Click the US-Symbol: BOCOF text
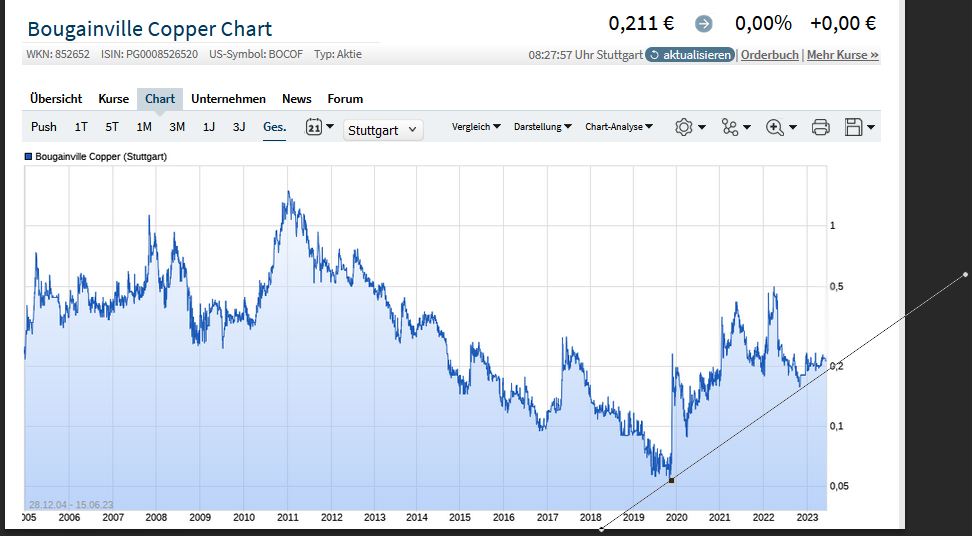972x536 pixels. click(256, 55)
